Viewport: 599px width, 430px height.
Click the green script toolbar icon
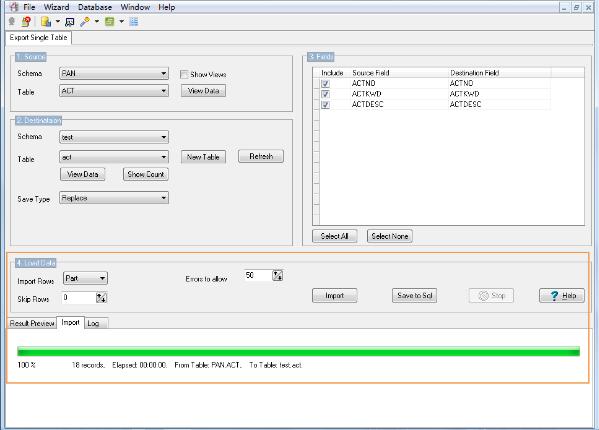tap(110, 22)
